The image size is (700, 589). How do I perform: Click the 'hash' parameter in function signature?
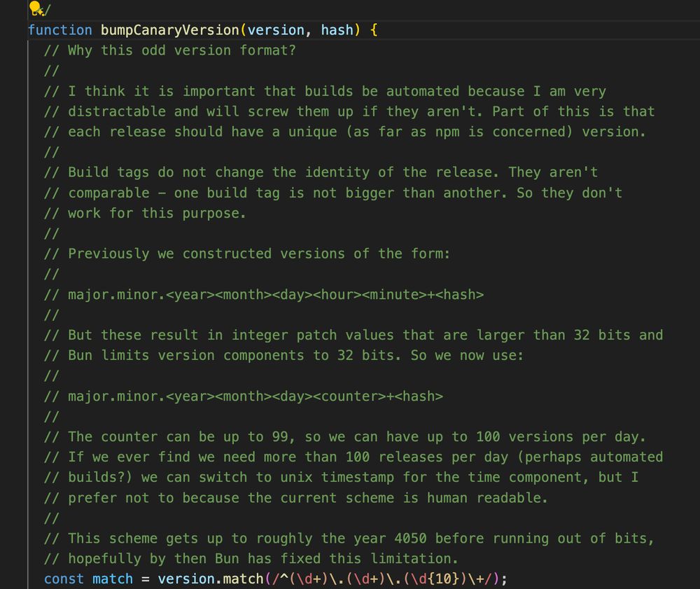click(x=337, y=30)
